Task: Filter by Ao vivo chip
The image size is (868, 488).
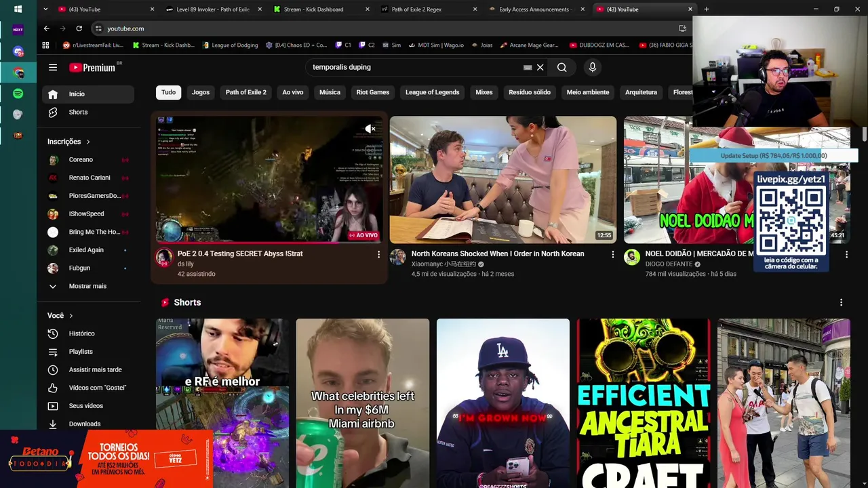Action: 293,92
